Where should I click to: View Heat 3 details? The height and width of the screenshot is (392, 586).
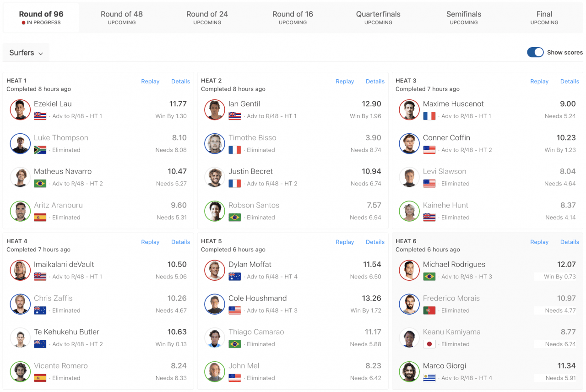570,82
